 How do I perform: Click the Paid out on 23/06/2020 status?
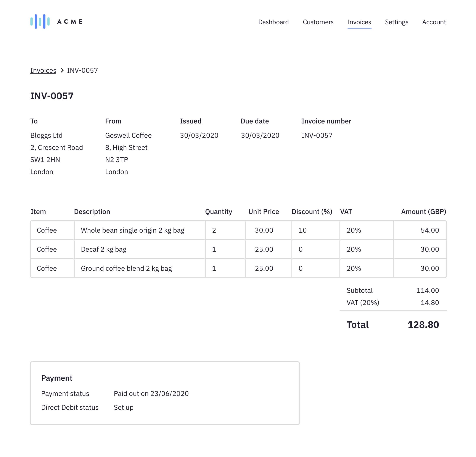151,394
